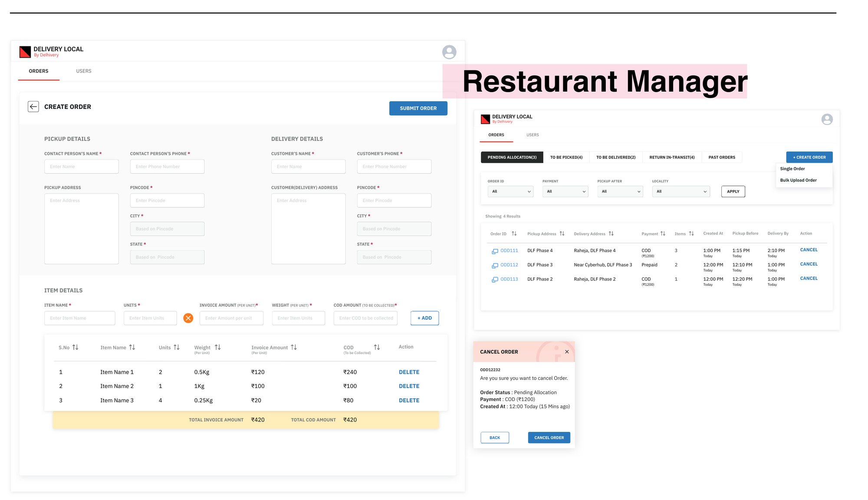The height and width of the screenshot is (500, 868).
Task: Delete Item Name 2 row
Action: pos(409,386)
